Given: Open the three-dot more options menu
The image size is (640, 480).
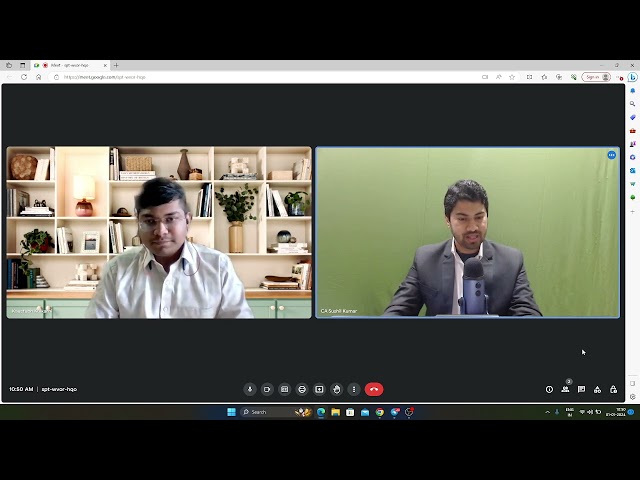Looking at the screenshot, I should pos(354,389).
